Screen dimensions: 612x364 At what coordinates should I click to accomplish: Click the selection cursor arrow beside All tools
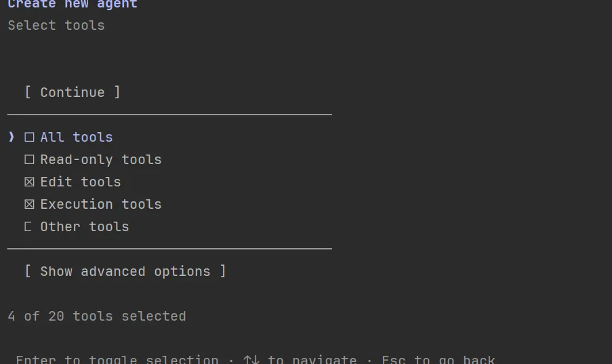click(x=12, y=138)
